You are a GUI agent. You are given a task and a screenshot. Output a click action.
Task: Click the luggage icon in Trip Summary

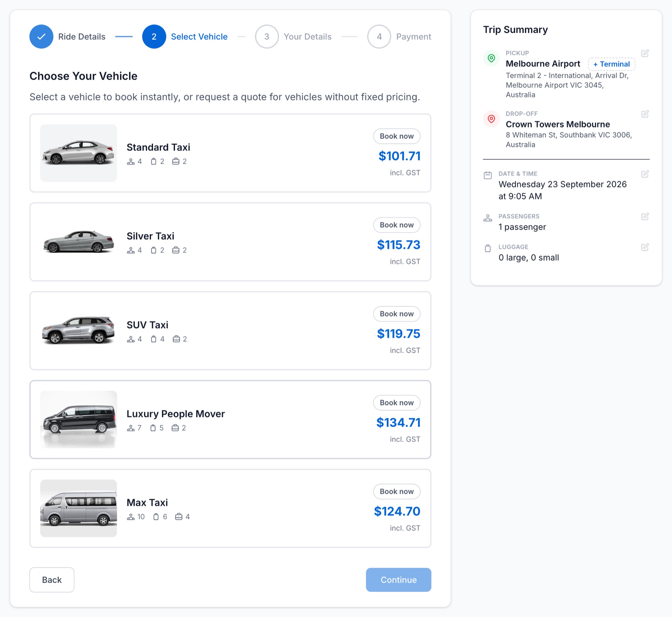pyautogui.click(x=488, y=248)
